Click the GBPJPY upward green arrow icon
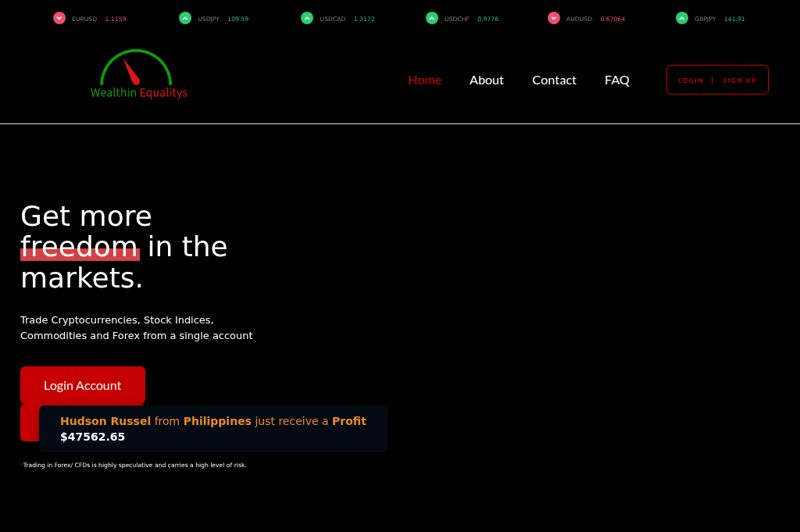 [x=680, y=18]
